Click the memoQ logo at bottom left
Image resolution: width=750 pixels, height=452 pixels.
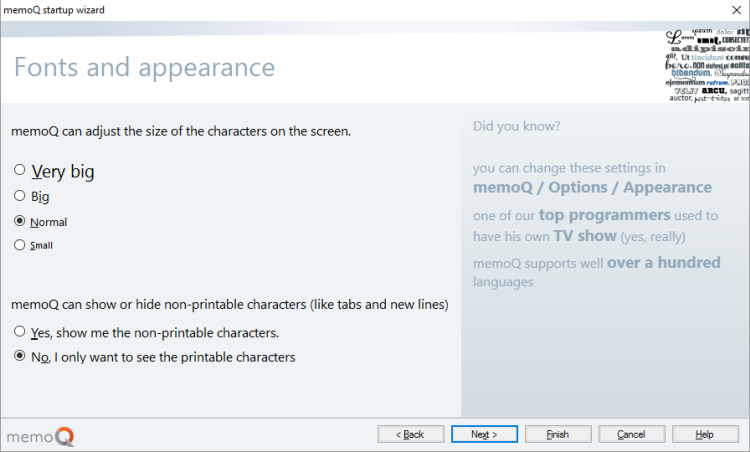[x=40, y=436]
